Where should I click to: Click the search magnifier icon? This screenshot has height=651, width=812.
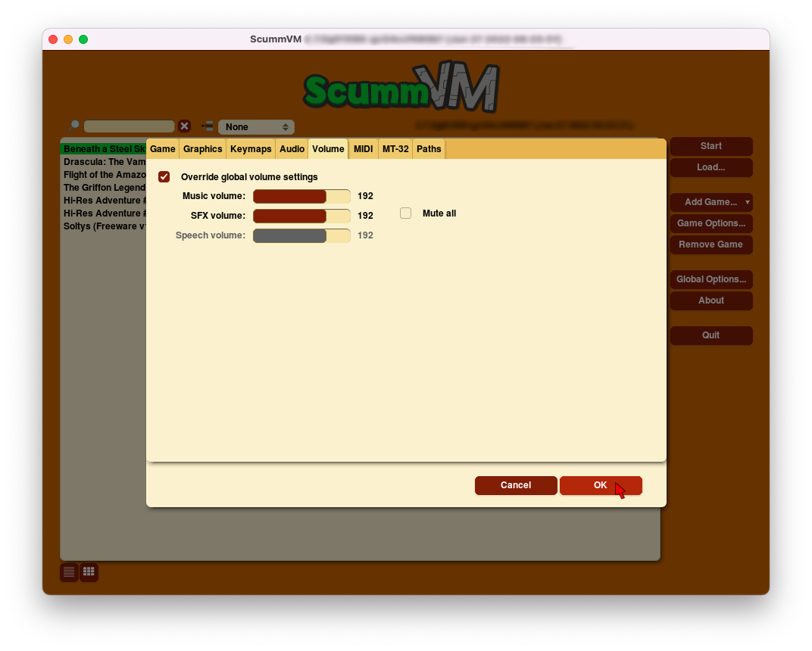coord(73,126)
